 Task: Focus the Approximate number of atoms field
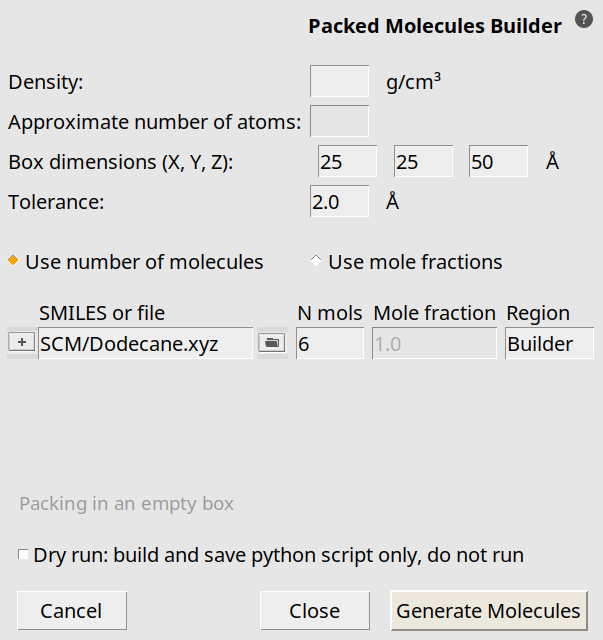coord(340,122)
